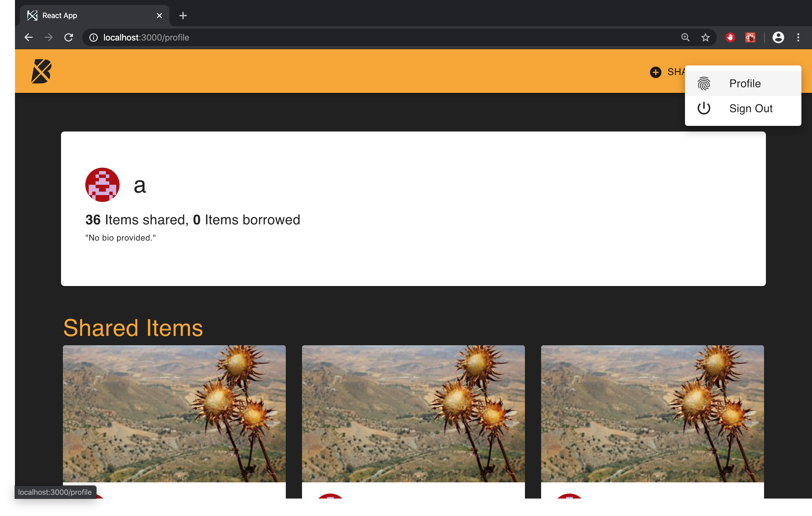Navigate back with the browser back arrow
Screen dimensions: 812x516
28,37
